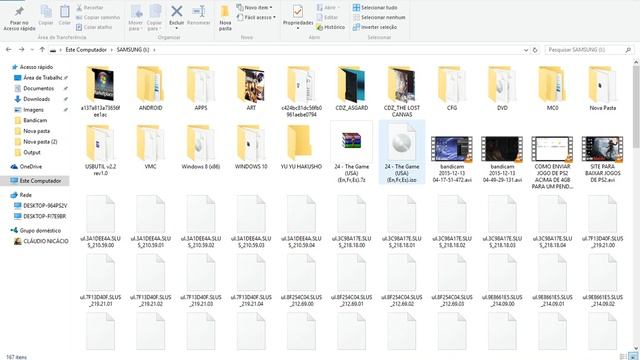
Task: Select OneDrive in navigation pane
Action: 27,167
